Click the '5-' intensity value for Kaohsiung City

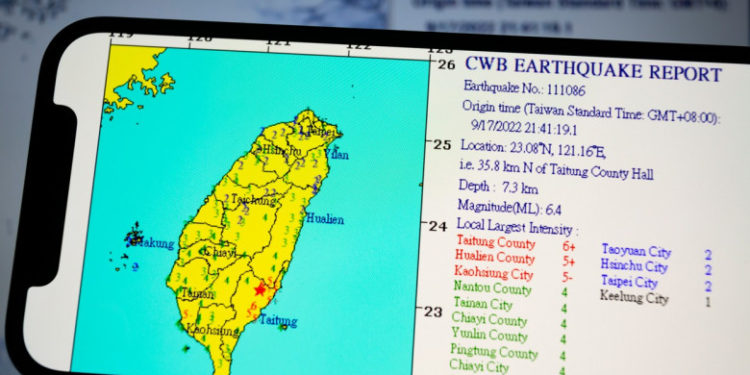[x=567, y=277]
